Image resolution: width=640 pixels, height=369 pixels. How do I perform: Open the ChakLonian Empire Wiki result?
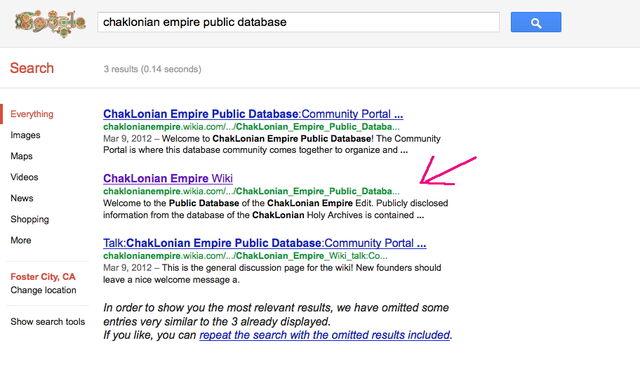168,178
